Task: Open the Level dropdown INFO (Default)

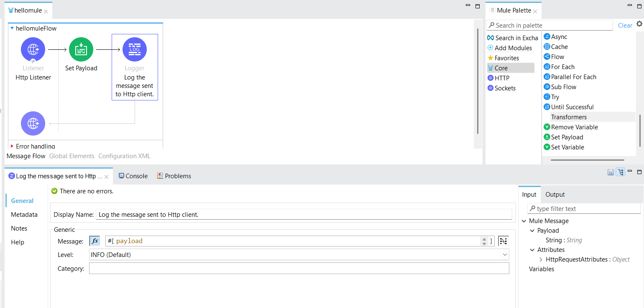Action: tap(299, 254)
